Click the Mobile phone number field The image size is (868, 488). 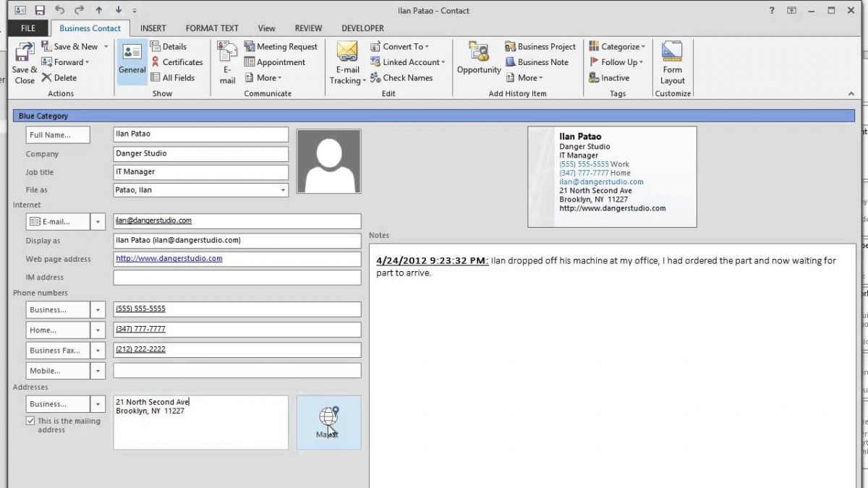click(x=237, y=370)
